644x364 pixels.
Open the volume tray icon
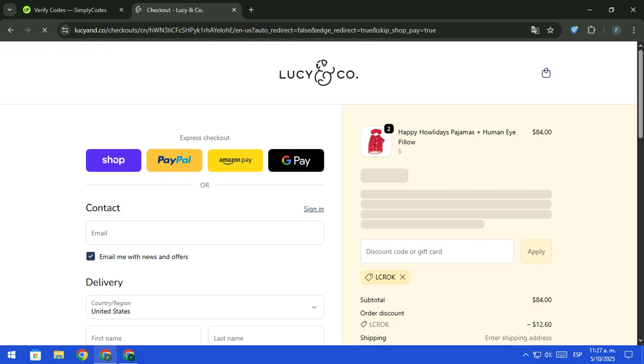tap(548, 355)
